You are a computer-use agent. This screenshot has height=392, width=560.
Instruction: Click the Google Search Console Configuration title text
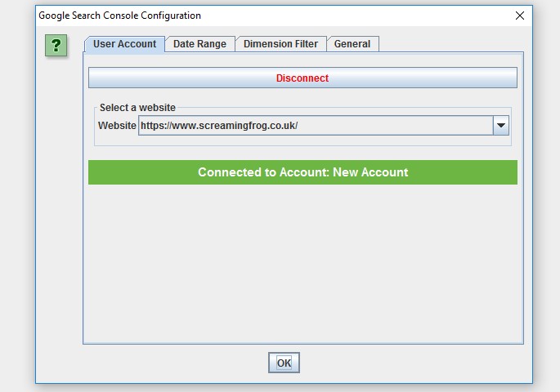click(119, 16)
